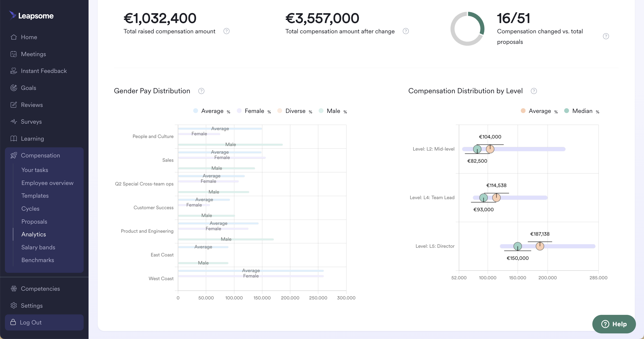Go to Proposals under Compensation
This screenshot has height=339, width=644.
pos(34,222)
